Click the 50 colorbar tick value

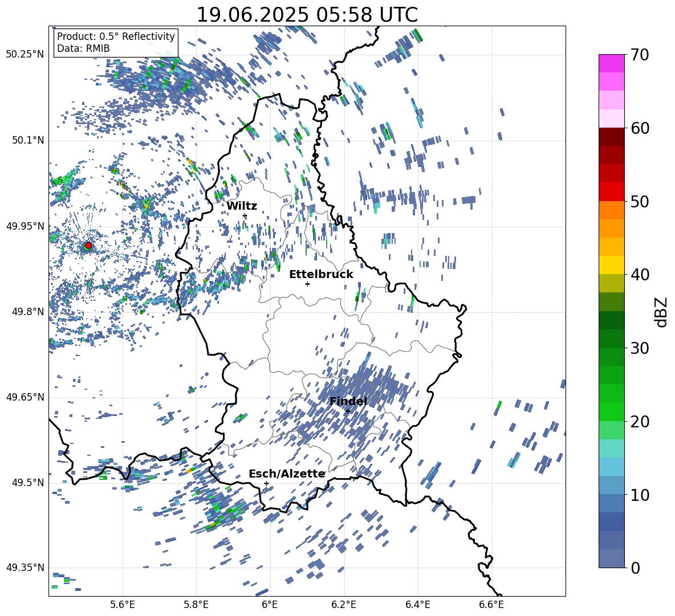click(x=640, y=201)
